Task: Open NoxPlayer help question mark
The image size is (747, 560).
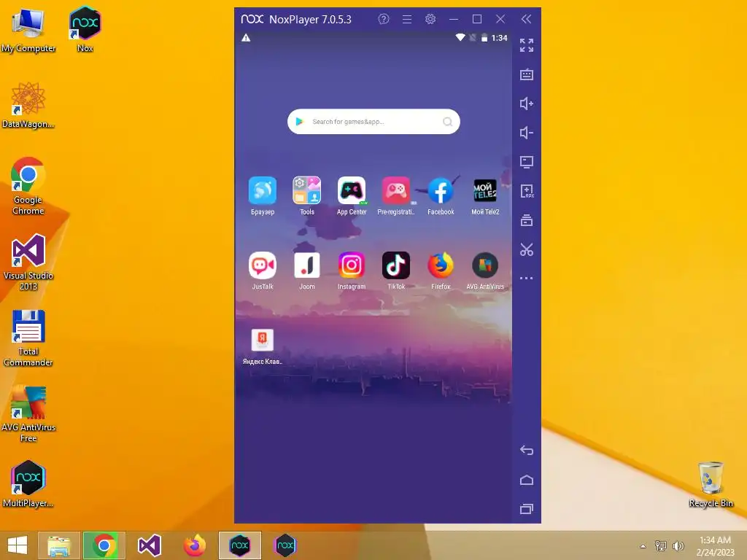Action: pos(384,19)
